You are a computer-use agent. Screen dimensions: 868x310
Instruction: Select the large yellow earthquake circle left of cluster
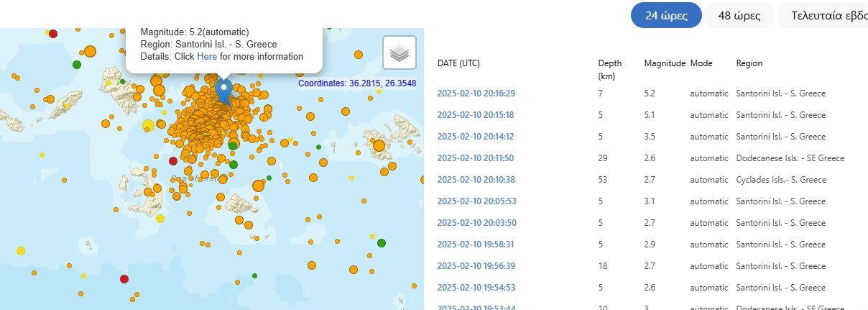(149, 126)
